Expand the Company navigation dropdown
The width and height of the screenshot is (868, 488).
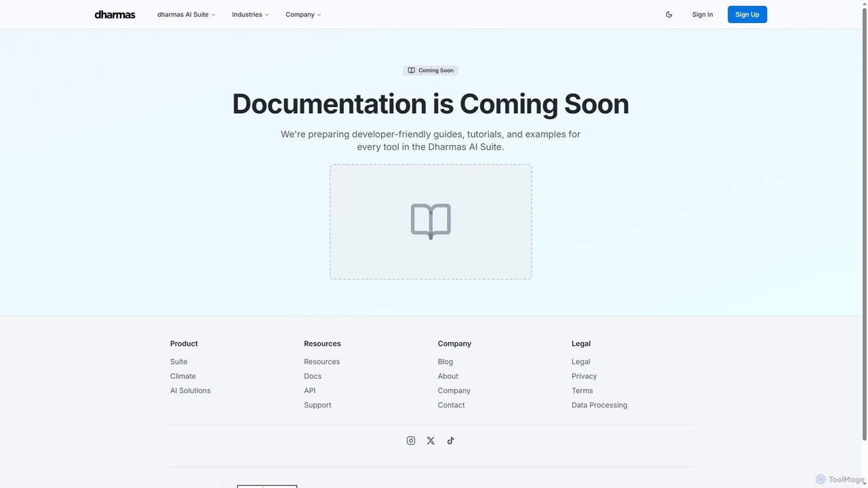coord(303,14)
